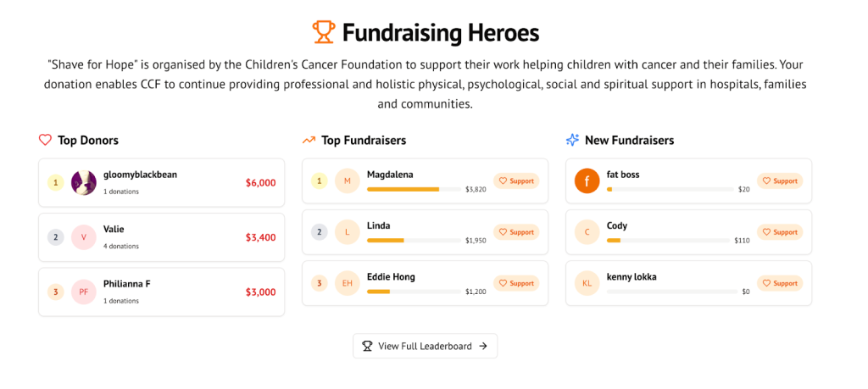
Task: Click Support button for Eddie Hong
Action: (x=516, y=283)
